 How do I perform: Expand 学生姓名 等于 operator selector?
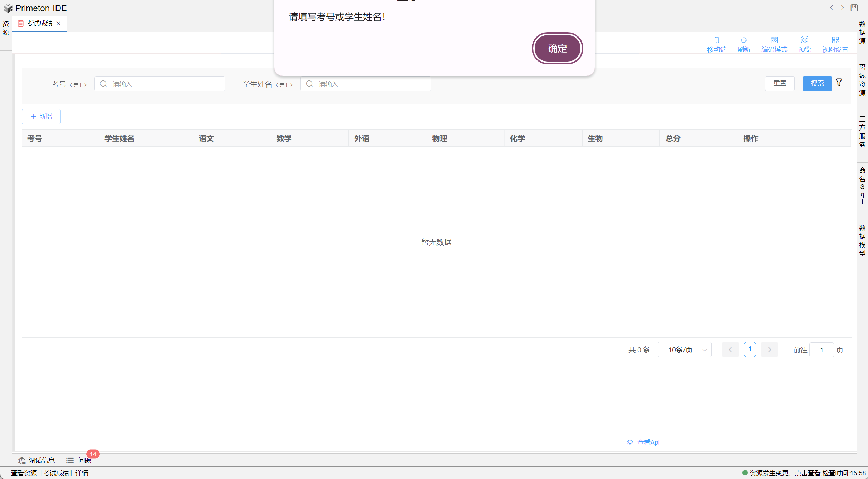[284, 85]
